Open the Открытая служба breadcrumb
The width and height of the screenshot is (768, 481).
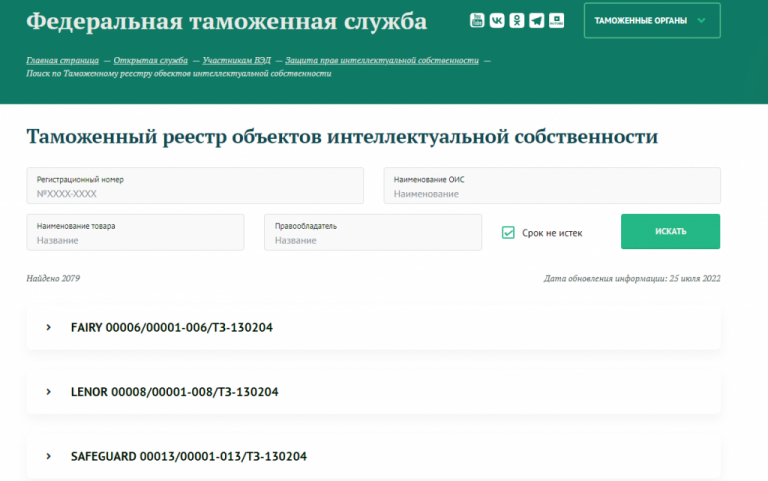pyautogui.click(x=150, y=60)
